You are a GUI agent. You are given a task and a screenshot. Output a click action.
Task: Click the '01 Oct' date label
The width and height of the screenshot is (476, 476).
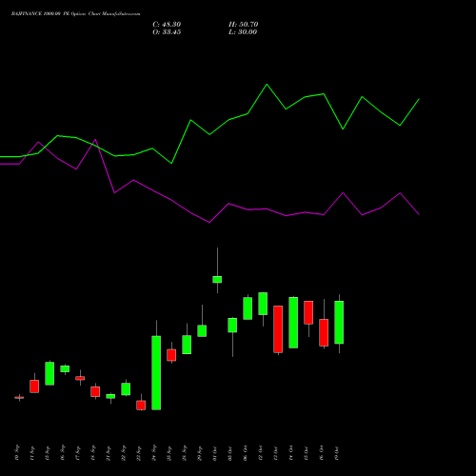pos(215,453)
